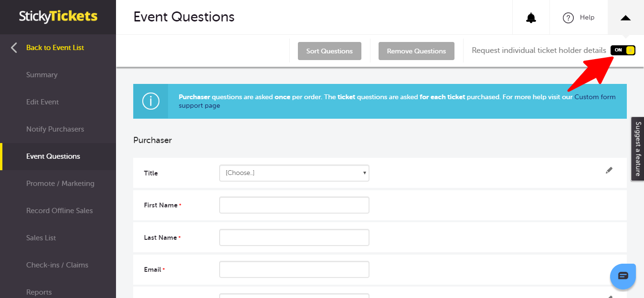The height and width of the screenshot is (298, 644).
Task: Click the info icon on the blue banner
Action: [150, 101]
